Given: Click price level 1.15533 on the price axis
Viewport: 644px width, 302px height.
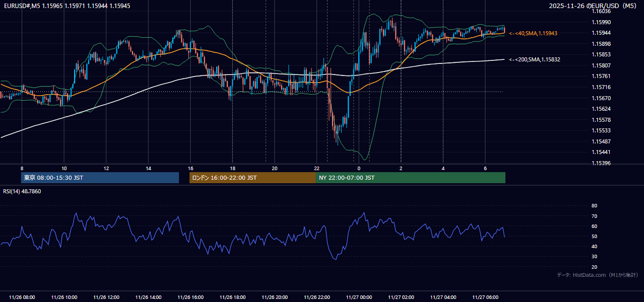Looking at the screenshot, I should (601, 130).
